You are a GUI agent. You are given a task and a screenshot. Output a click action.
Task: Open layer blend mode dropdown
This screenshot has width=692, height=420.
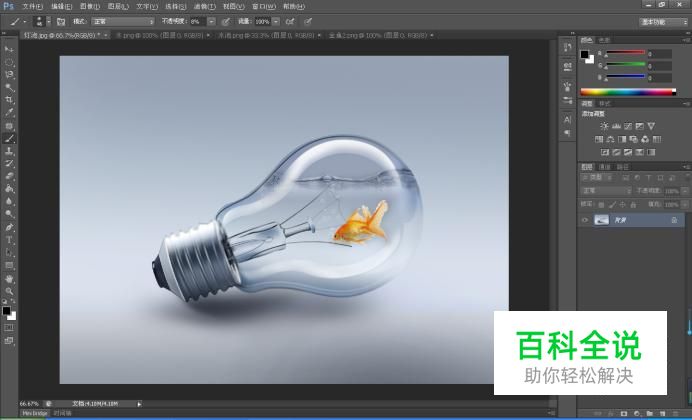[x=606, y=191]
